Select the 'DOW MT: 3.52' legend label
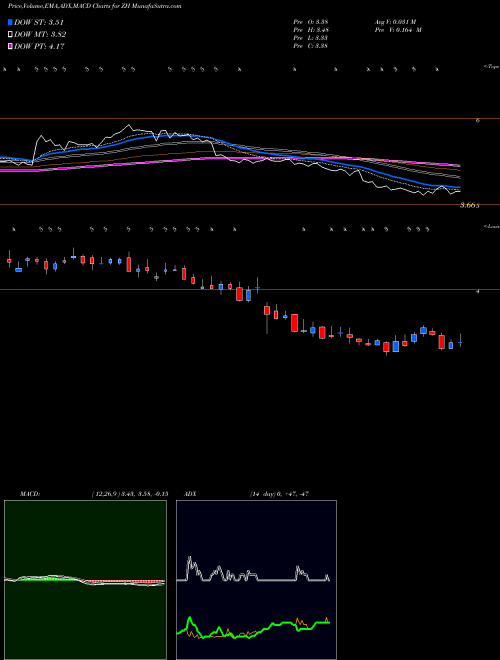Screen dimensions: 500x660 (40, 35)
